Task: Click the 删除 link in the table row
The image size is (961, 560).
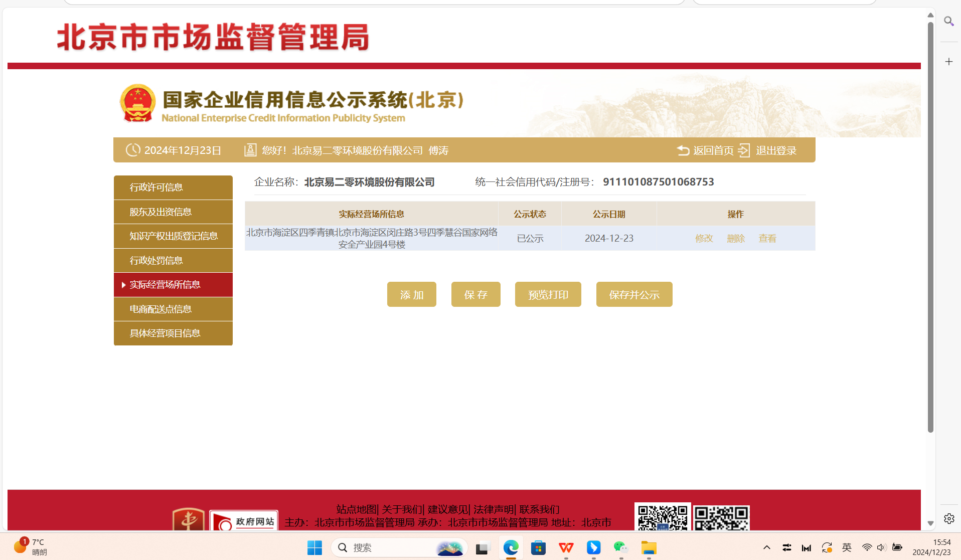Action: (736, 239)
